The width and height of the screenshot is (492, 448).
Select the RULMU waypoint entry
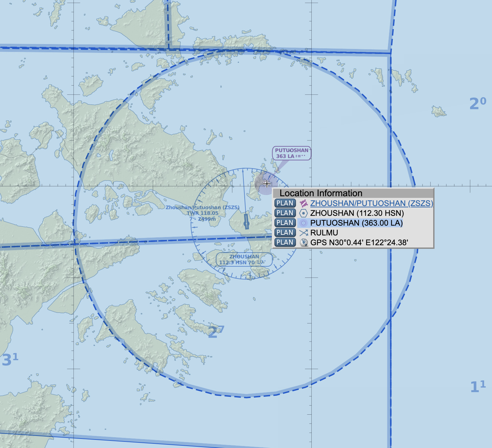(x=324, y=233)
